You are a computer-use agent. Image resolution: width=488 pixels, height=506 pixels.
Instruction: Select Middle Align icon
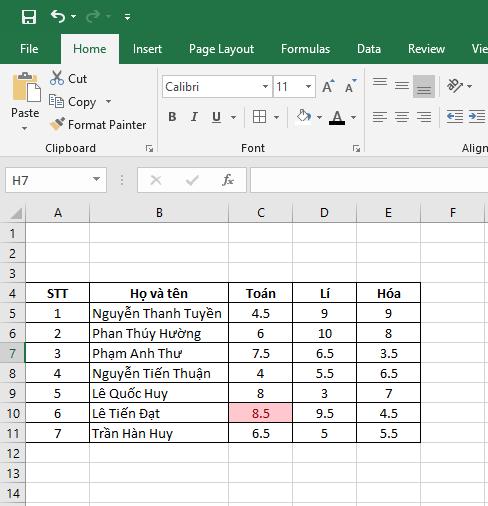(402, 86)
